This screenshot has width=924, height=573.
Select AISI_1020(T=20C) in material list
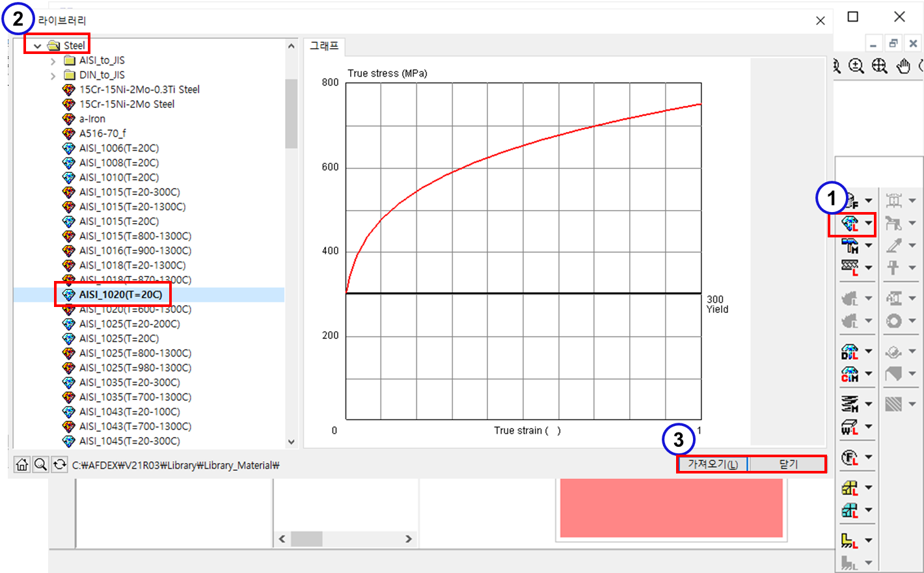120,295
